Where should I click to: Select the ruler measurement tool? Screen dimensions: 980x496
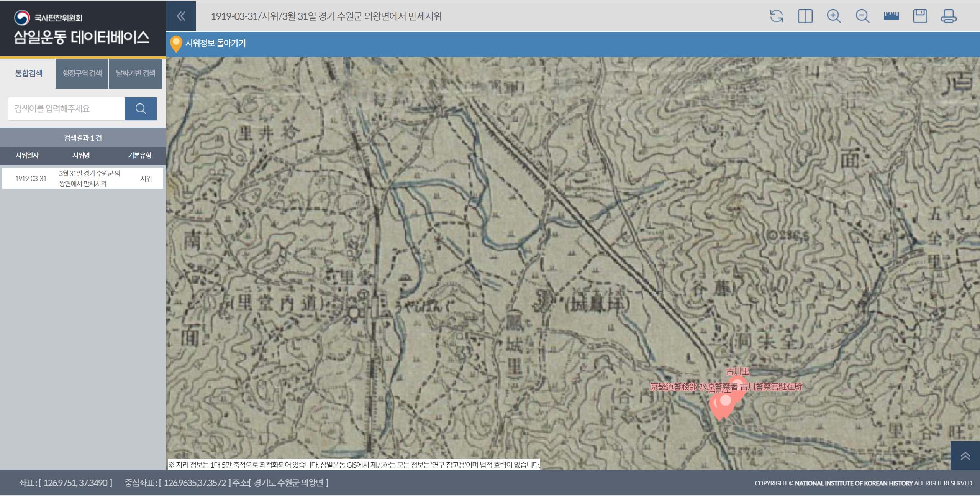pos(891,16)
